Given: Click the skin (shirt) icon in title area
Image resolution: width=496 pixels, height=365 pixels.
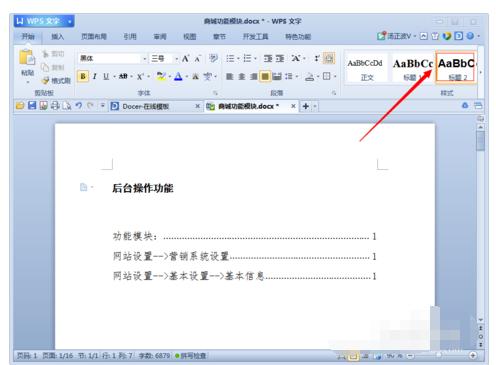Looking at the screenshot, I should [x=435, y=36].
